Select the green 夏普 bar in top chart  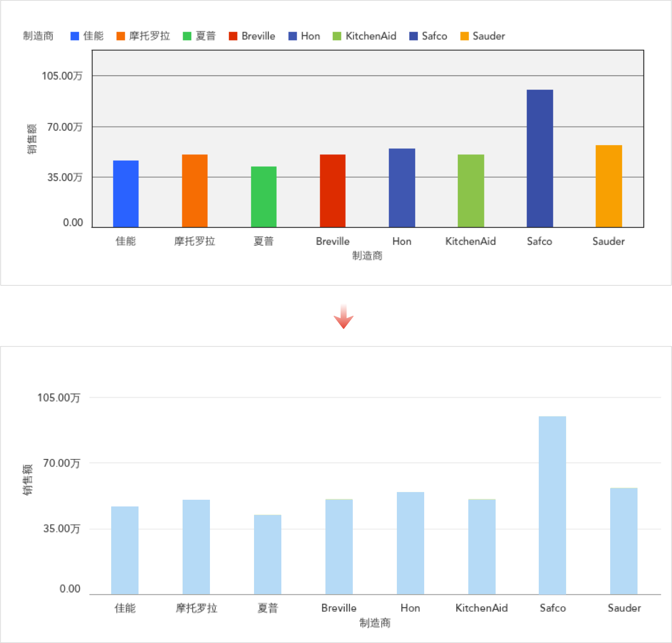(x=264, y=197)
